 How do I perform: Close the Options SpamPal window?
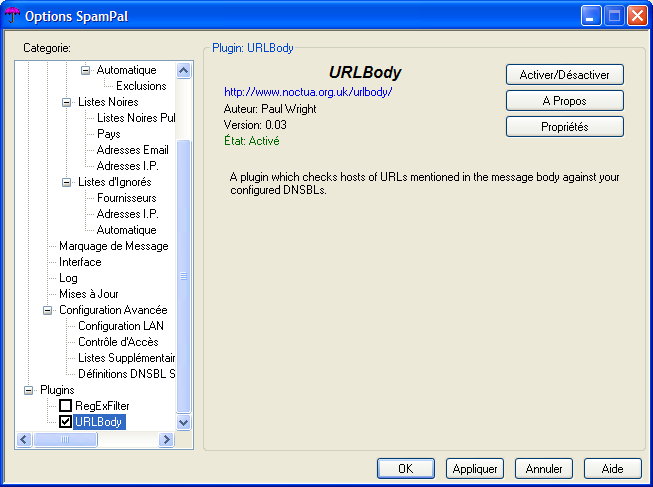click(637, 16)
